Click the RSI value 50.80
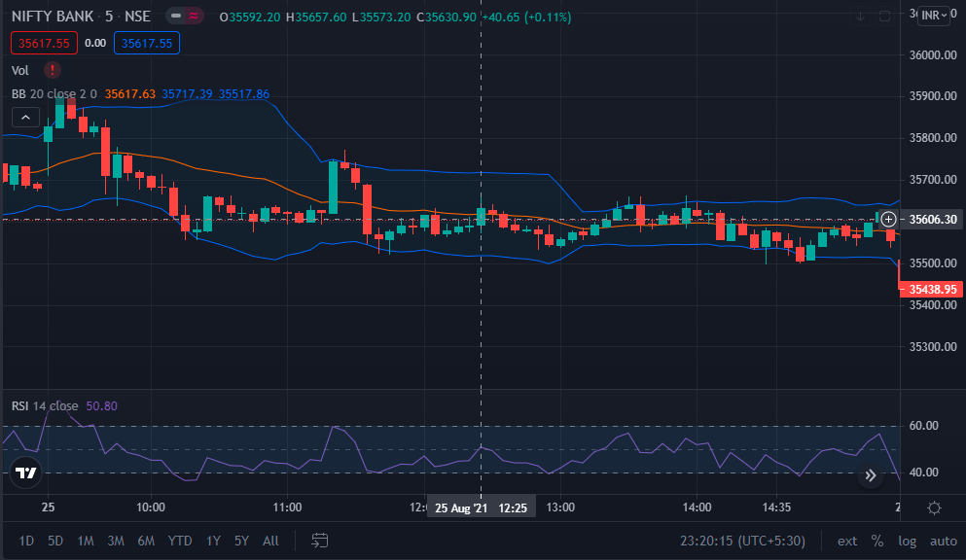The height and width of the screenshot is (560, 966). click(x=101, y=406)
